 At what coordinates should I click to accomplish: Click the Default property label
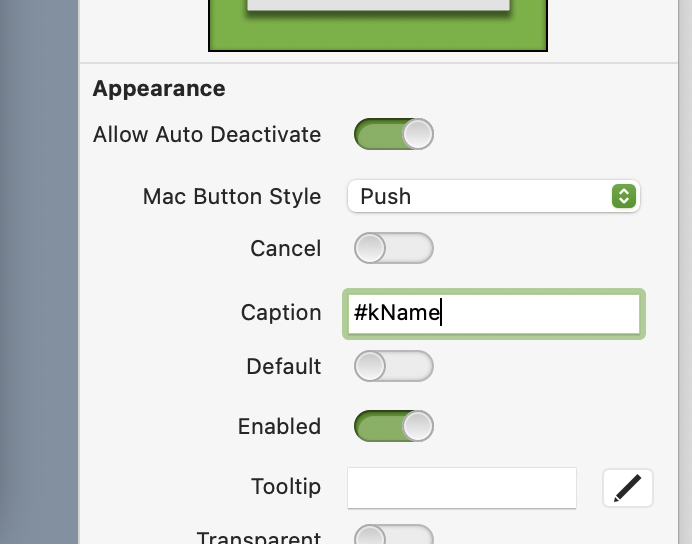(x=284, y=366)
